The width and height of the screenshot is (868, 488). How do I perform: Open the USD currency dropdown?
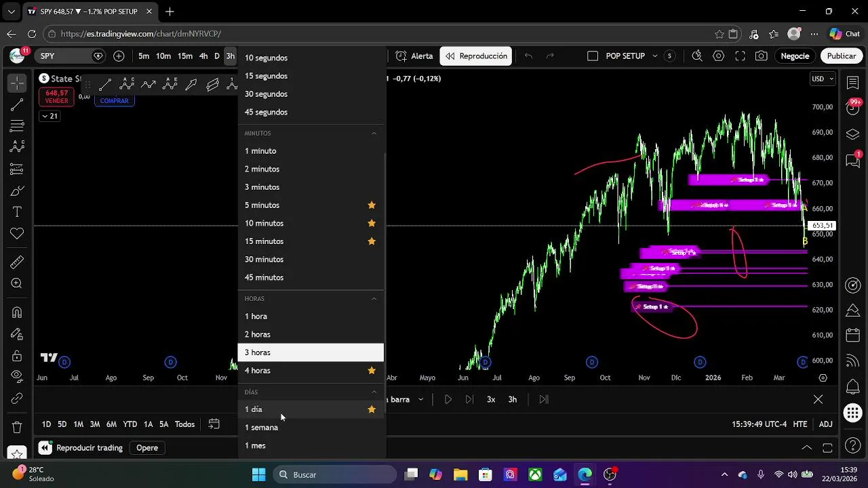click(823, 79)
